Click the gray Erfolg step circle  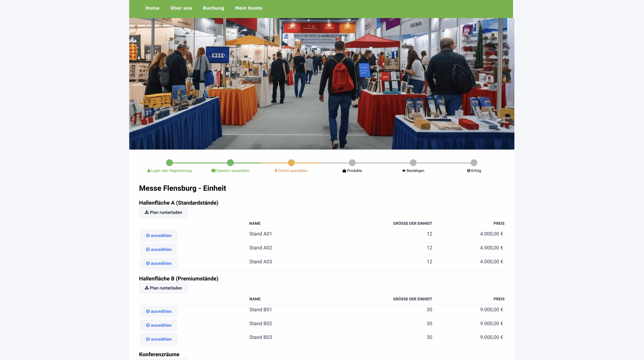(474, 163)
